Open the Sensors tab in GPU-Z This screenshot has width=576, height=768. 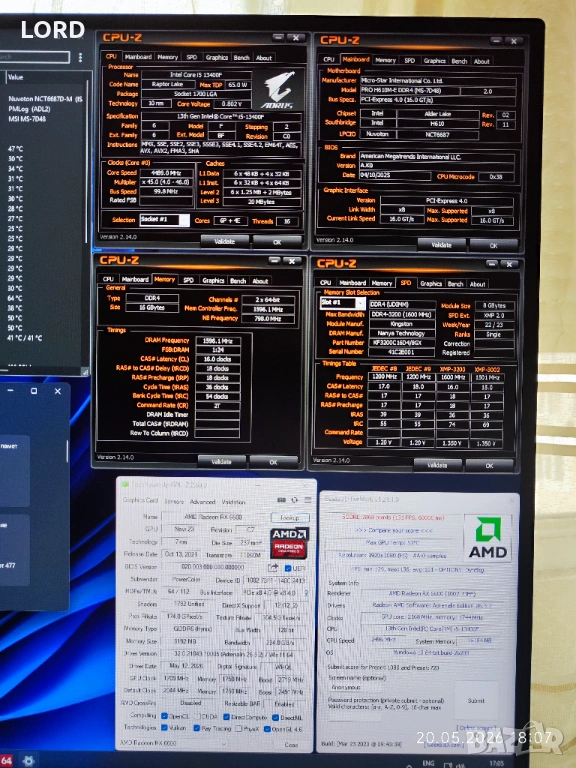pyautogui.click(x=174, y=502)
